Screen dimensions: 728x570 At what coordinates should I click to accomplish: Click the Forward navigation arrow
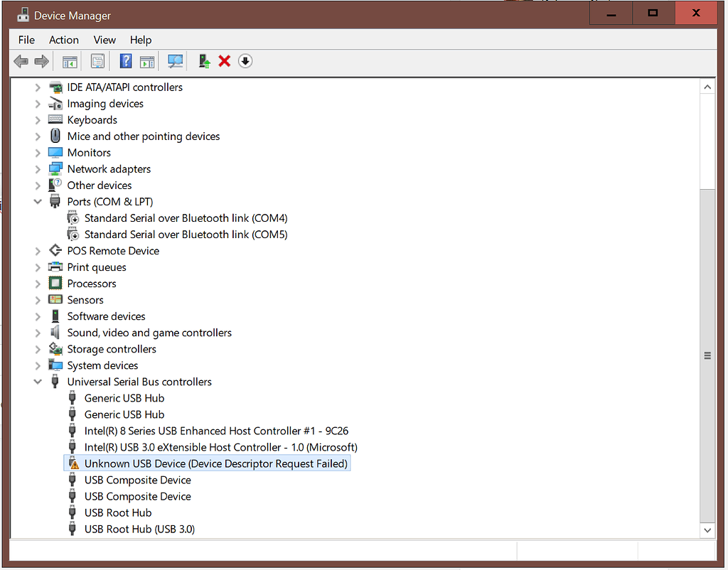click(x=41, y=61)
